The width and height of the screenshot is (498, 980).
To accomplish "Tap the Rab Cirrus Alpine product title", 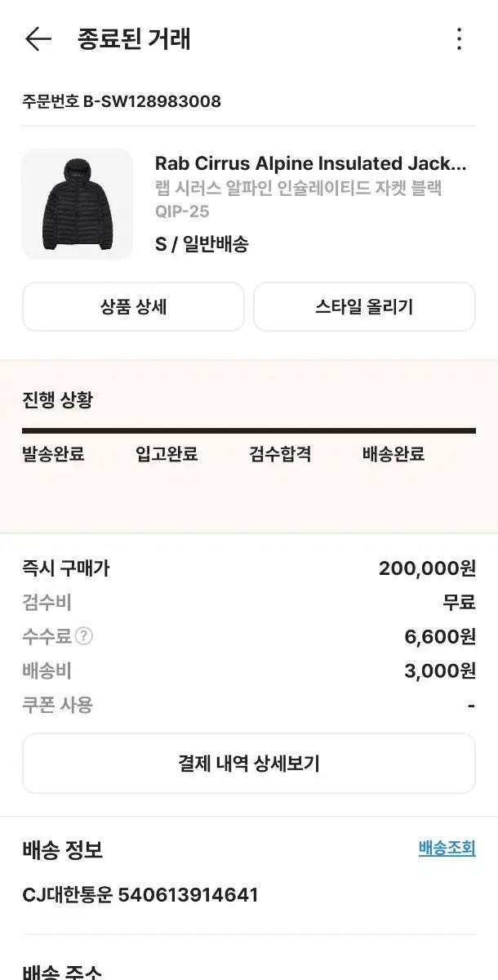I will point(310,163).
